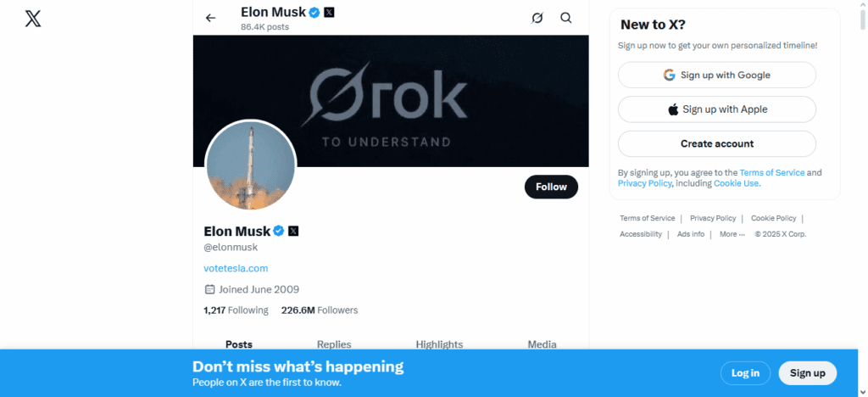
Task: Sign up with Apple
Action: pos(716,109)
